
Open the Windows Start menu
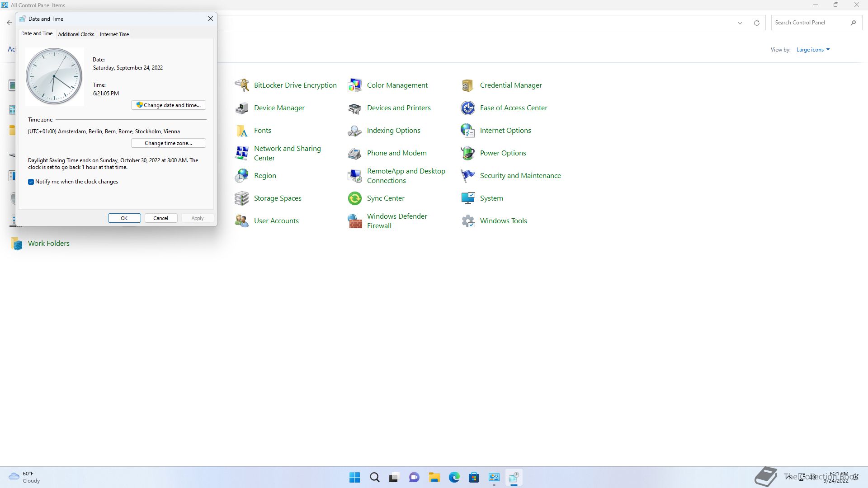[355, 478]
